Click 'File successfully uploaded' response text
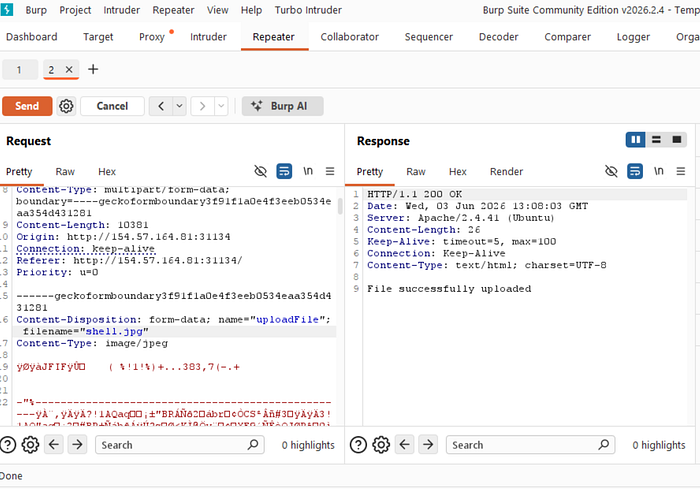Image resolution: width=700 pixels, height=489 pixels. 449,289
